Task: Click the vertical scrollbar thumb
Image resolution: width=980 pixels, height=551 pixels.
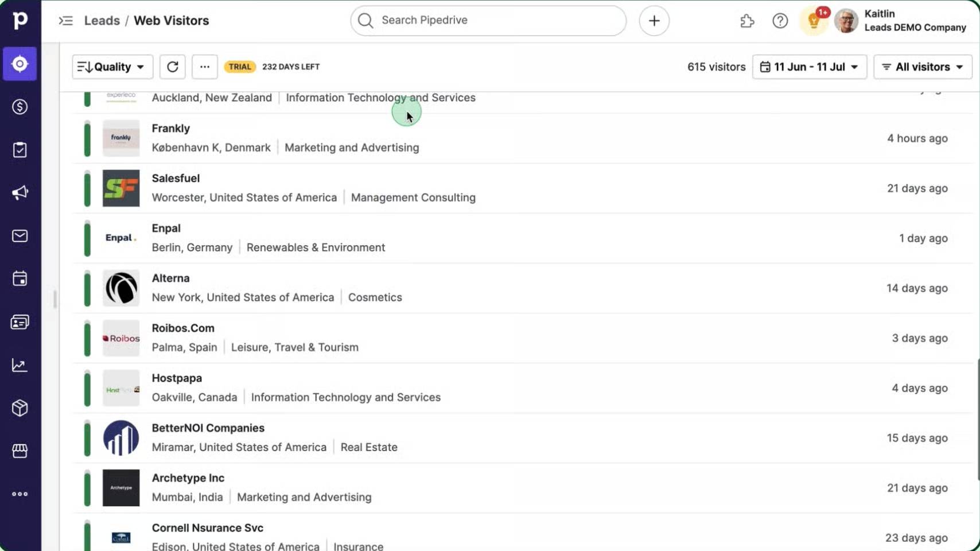Action: [978, 420]
